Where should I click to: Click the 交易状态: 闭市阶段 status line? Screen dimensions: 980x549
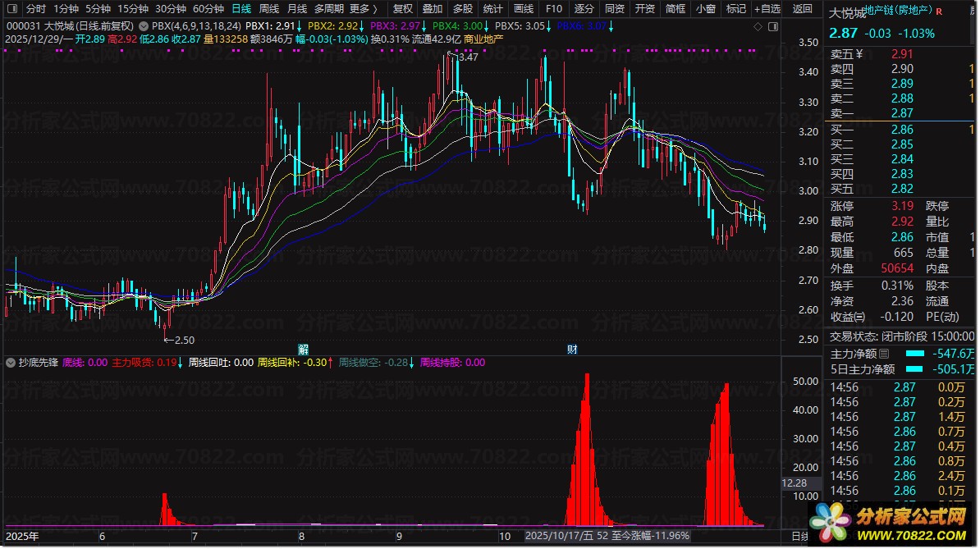[902, 336]
